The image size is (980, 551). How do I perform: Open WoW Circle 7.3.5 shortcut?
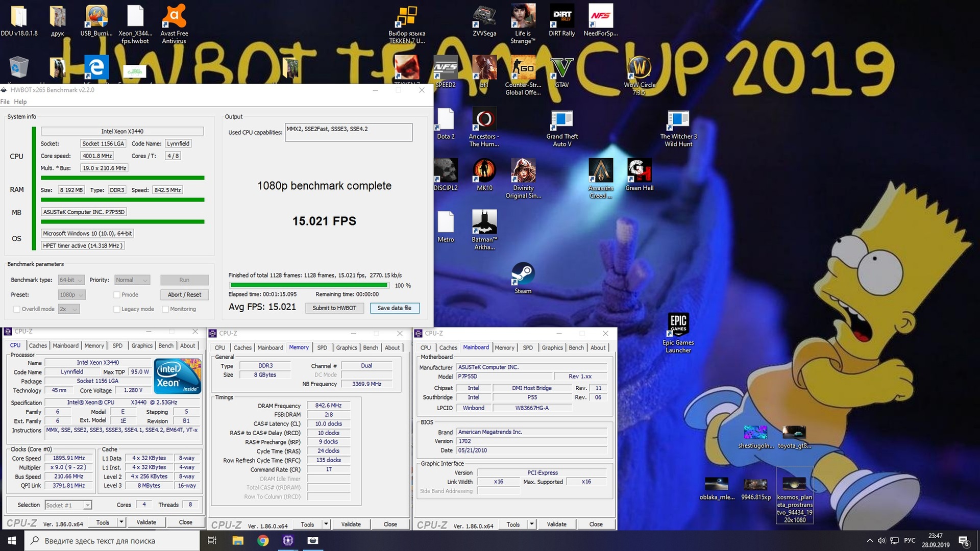[639, 75]
